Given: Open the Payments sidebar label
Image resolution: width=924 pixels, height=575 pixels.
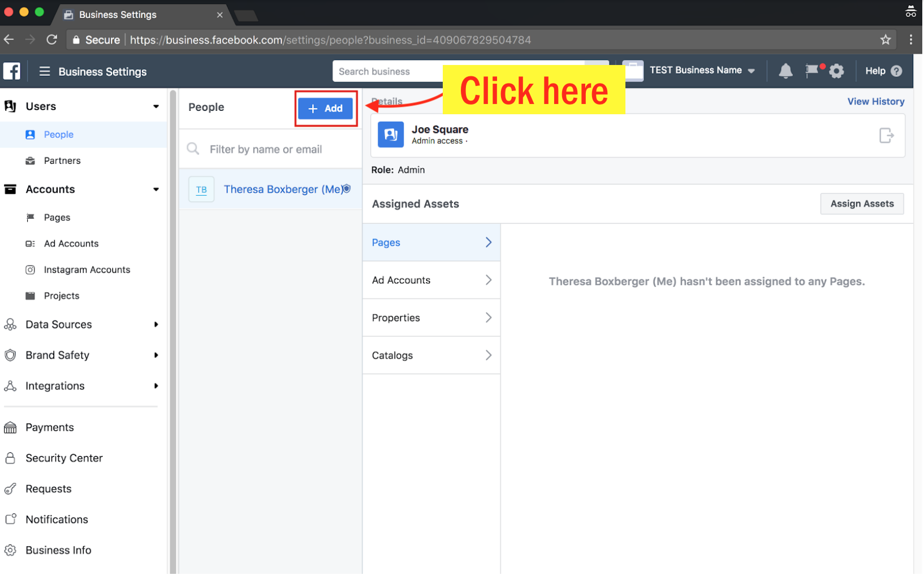Looking at the screenshot, I should 50,428.
